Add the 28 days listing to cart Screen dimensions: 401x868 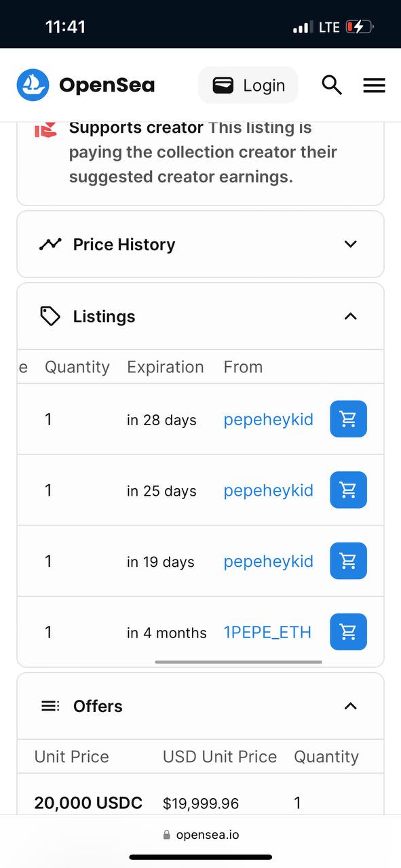click(348, 419)
